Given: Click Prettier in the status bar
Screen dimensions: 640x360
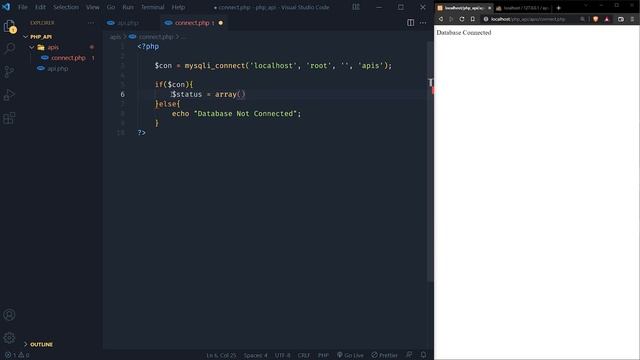Looking at the screenshot, I should pos(384,355).
